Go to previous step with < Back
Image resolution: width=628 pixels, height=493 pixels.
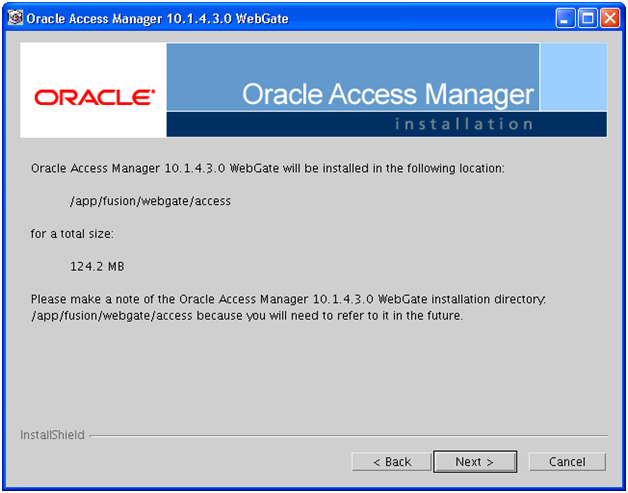(392, 462)
